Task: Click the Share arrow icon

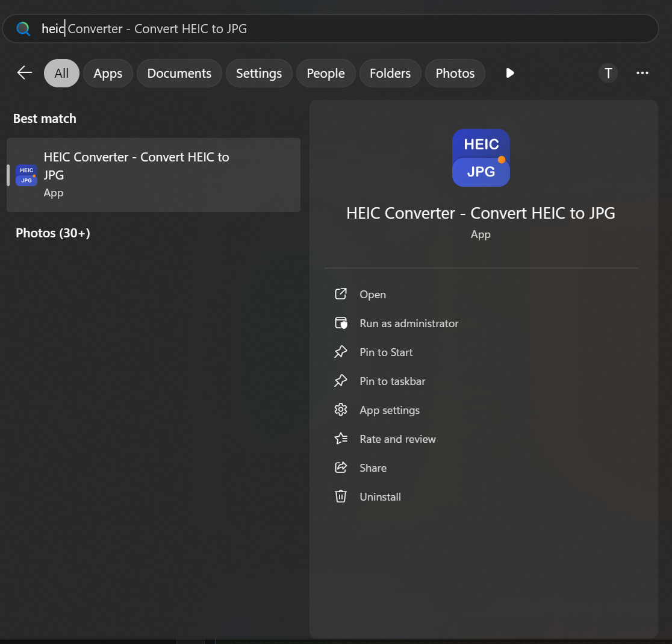Action: pyautogui.click(x=341, y=467)
